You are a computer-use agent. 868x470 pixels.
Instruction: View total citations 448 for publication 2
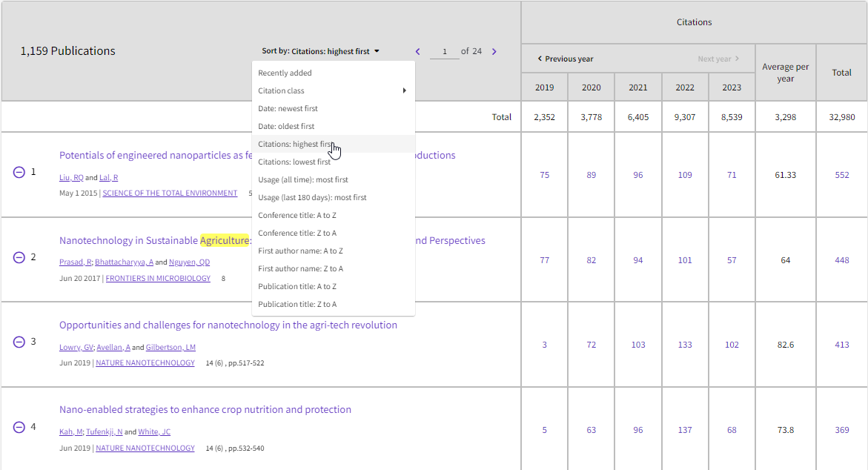click(842, 260)
